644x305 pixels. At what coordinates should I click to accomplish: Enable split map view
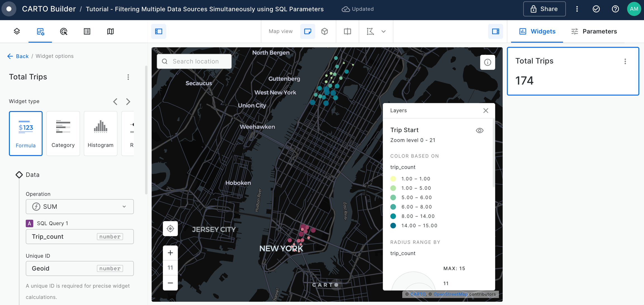click(x=347, y=31)
